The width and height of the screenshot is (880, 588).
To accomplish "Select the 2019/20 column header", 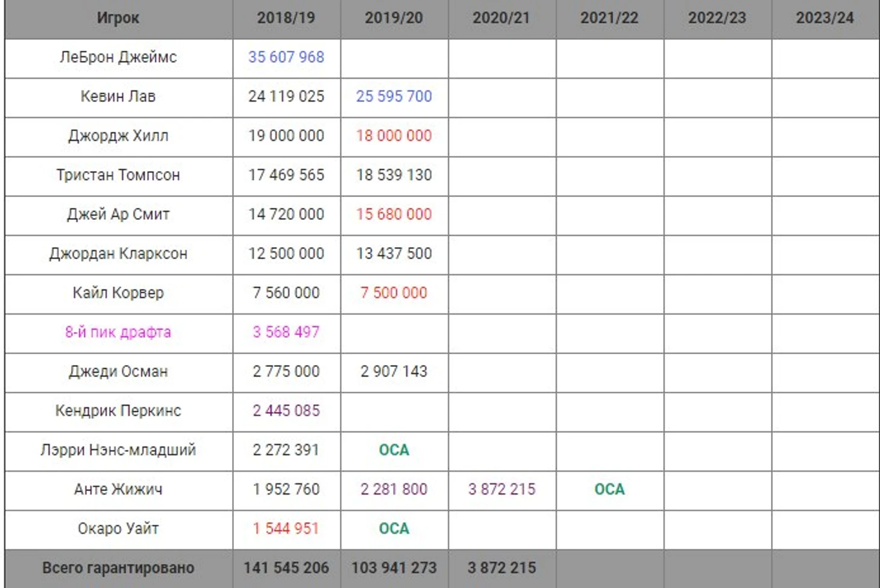I will [x=394, y=18].
